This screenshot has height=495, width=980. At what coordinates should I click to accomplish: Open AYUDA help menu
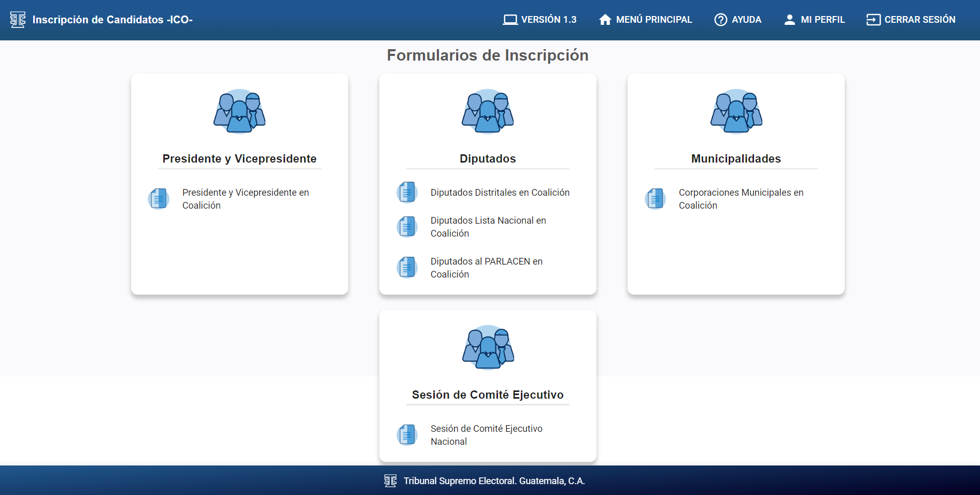click(x=737, y=20)
